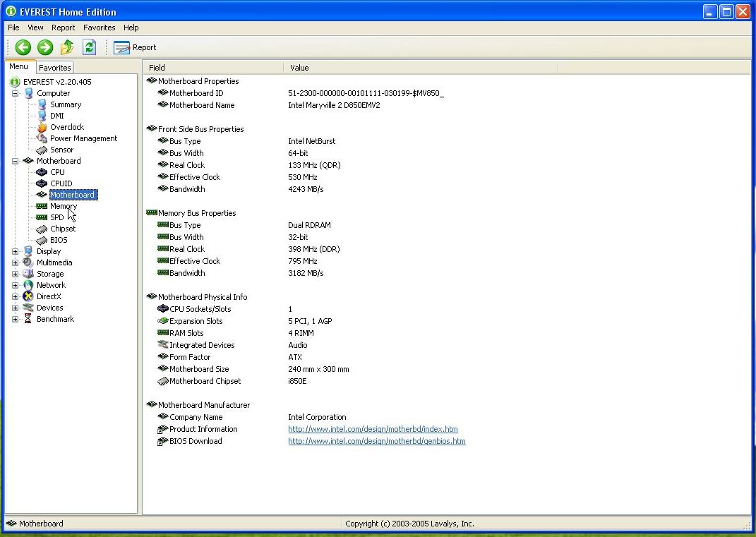Click the Display monitor icon
The image size is (756, 537).
(28, 251)
